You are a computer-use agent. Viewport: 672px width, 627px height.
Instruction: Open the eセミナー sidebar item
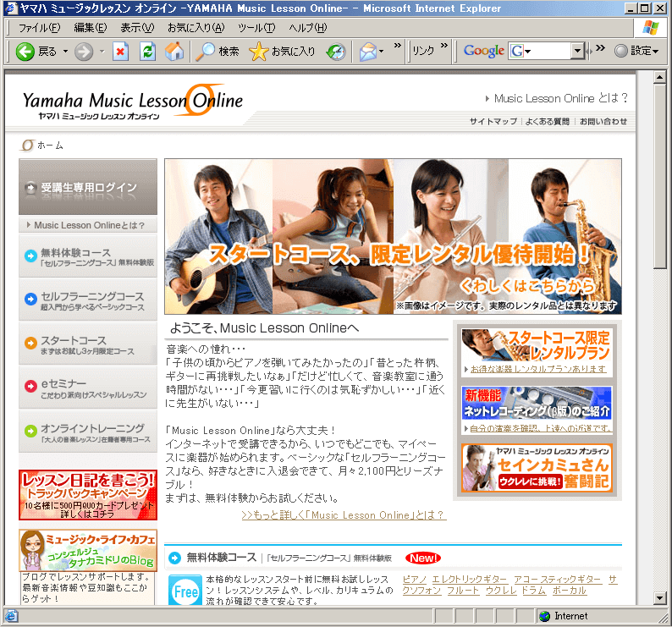88,388
